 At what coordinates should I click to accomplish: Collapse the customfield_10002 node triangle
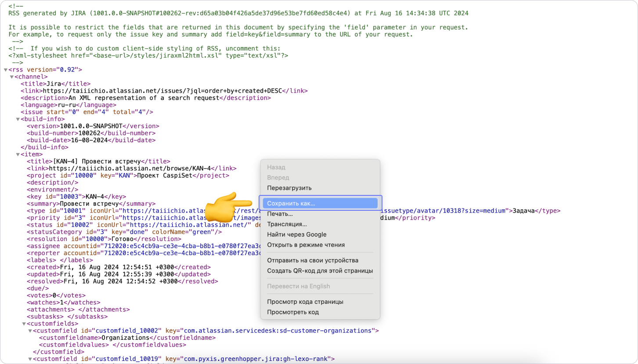(x=30, y=331)
